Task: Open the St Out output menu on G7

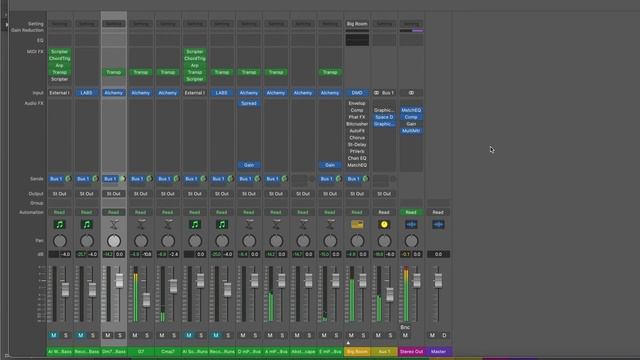Action: point(141,194)
